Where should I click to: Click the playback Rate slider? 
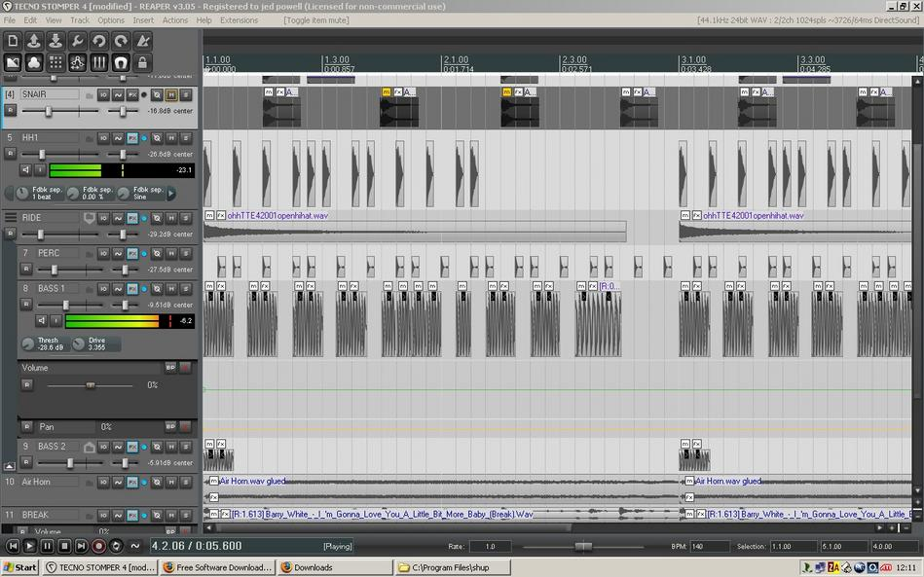coord(583,547)
